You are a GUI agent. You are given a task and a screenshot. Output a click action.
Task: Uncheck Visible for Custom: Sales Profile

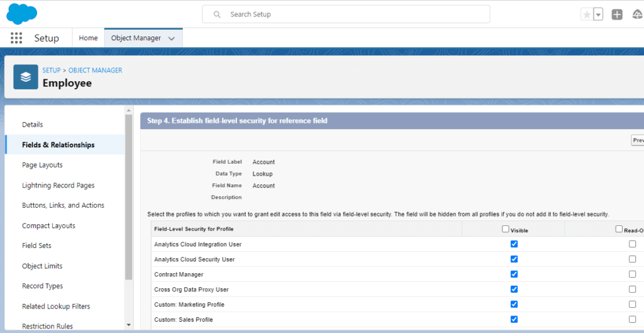pyautogui.click(x=514, y=319)
